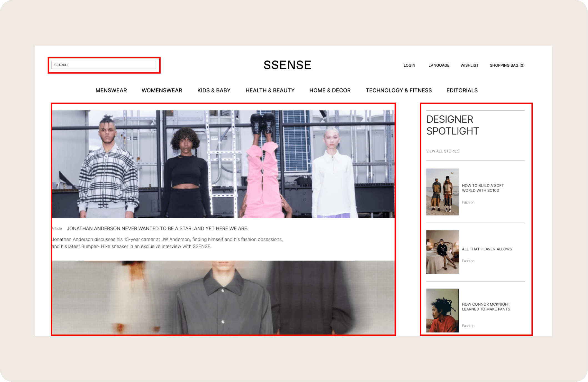Open Technology & Fitness menu

[399, 91]
